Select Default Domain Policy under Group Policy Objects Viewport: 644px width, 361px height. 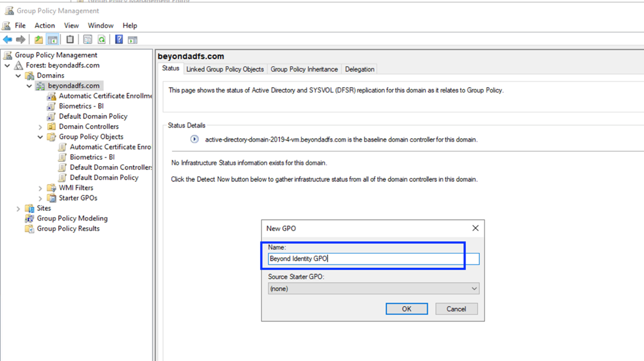pyautogui.click(x=104, y=178)
